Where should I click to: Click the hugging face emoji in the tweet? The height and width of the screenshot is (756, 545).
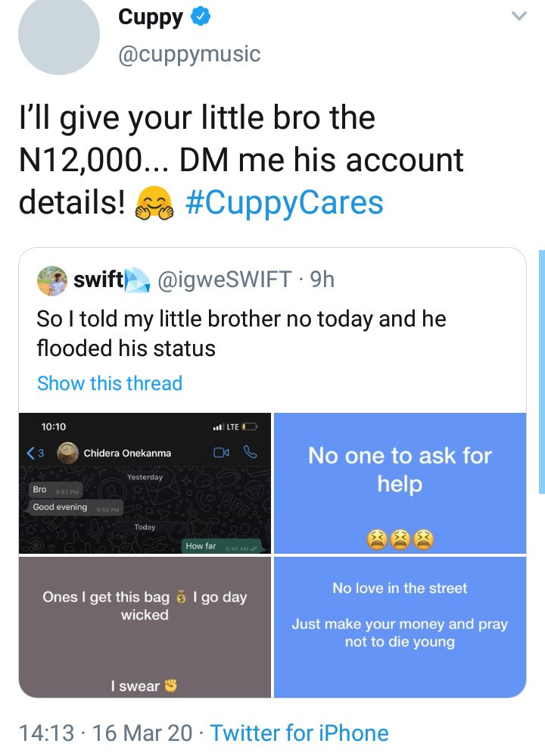coord(154,203)
